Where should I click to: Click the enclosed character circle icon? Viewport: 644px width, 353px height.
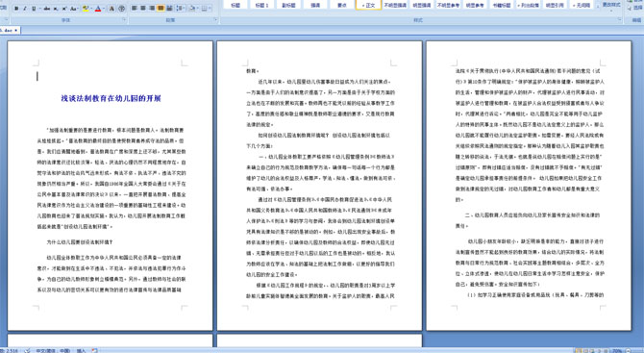[x=122, y=9]
